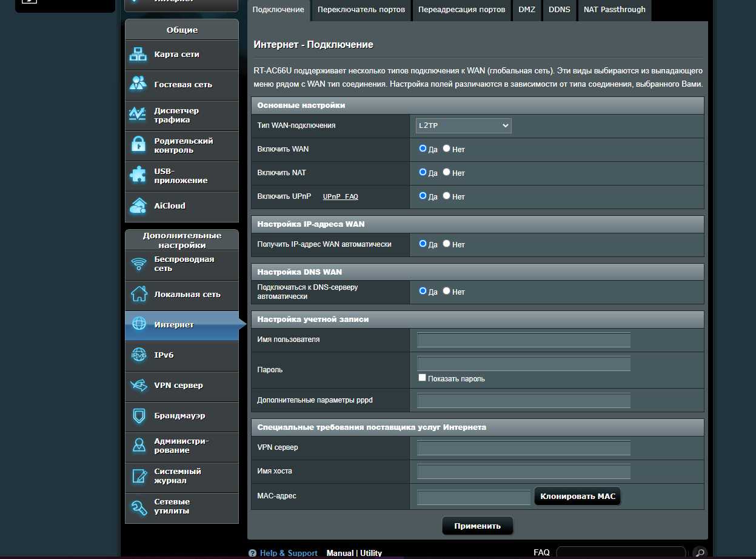
Task: Open Network Map (Карта сети) icon
Action: coord(138,55)
